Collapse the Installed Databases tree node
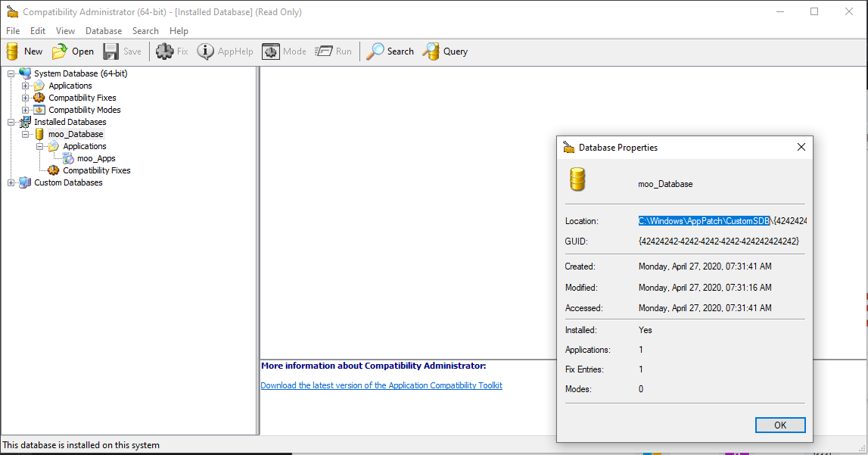The width and height of the screenshot is (868, 455). point(11,122)
